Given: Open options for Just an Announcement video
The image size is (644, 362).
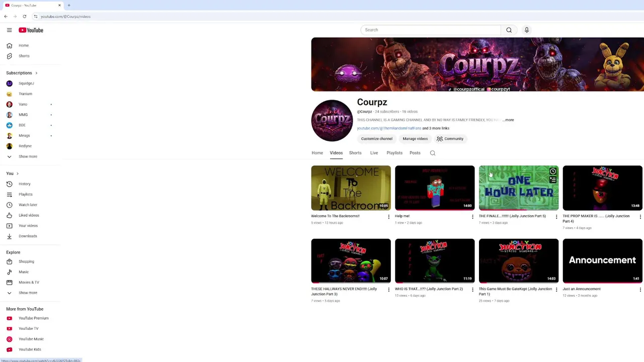Looking at the screenshot, I should pyautogui.click(x=640, y=290).
